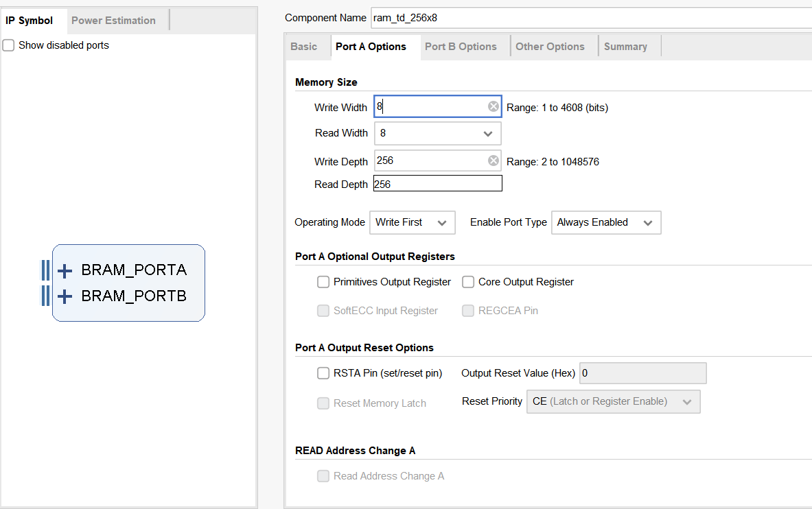Expand the BRAM_PORTA plus icon
Viewport: 812px width, 509px height.
(65, 271)
